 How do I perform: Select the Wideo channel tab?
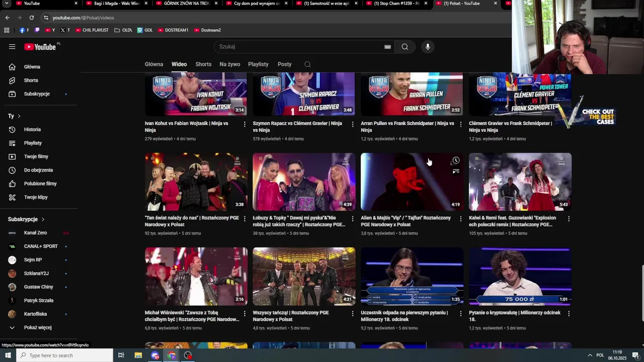(179, 64)
